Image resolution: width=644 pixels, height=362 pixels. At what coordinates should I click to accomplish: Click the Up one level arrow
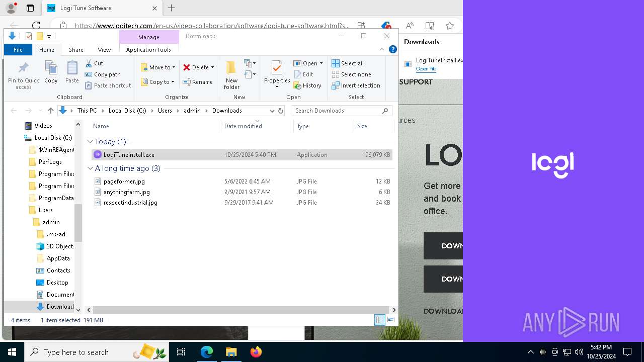coord(50,111)
